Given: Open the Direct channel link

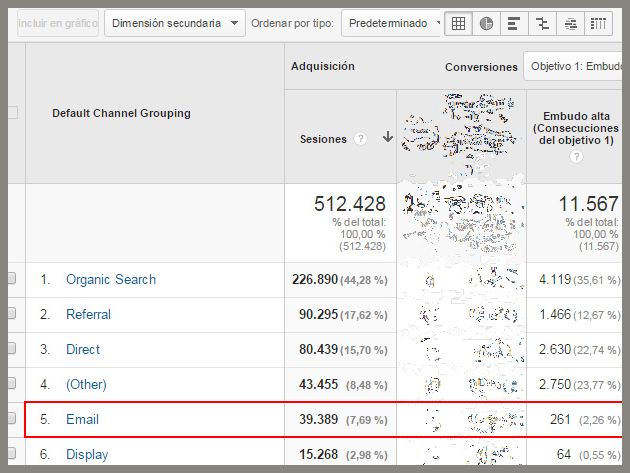Looking at the screenshot, I should pyautogui.click(x=83, y=349).
